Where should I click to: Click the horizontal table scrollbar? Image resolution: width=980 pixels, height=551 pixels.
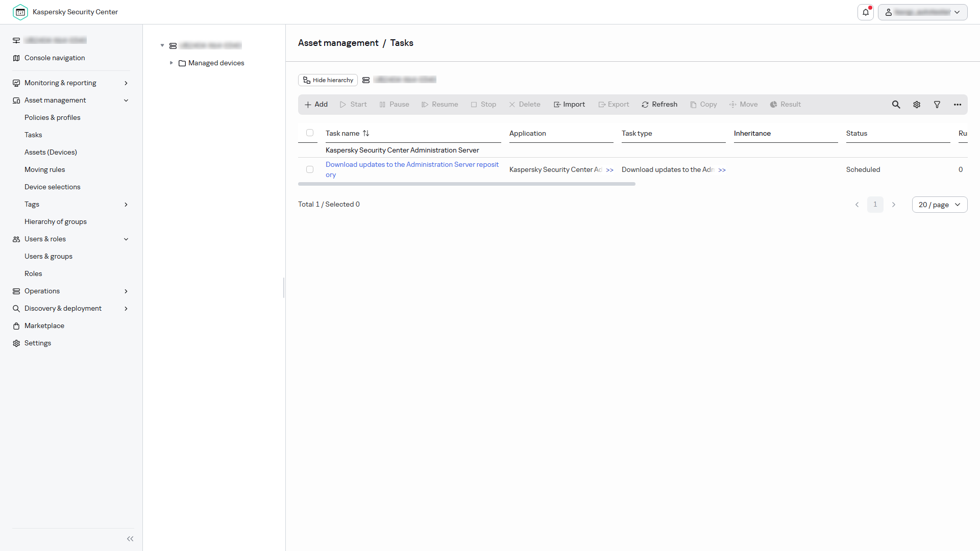[467, 184]
